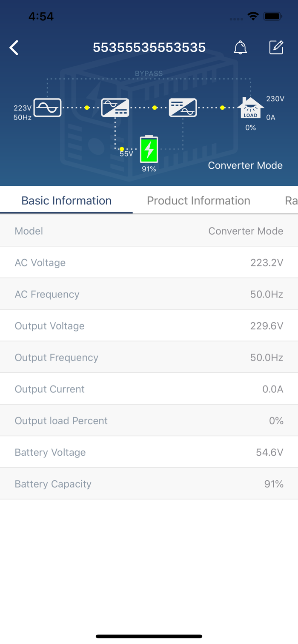Select the Battery Capacity 91% row
Image resolution: width=298 pixels, height=644 pixels.
click(x=149, y=484)
